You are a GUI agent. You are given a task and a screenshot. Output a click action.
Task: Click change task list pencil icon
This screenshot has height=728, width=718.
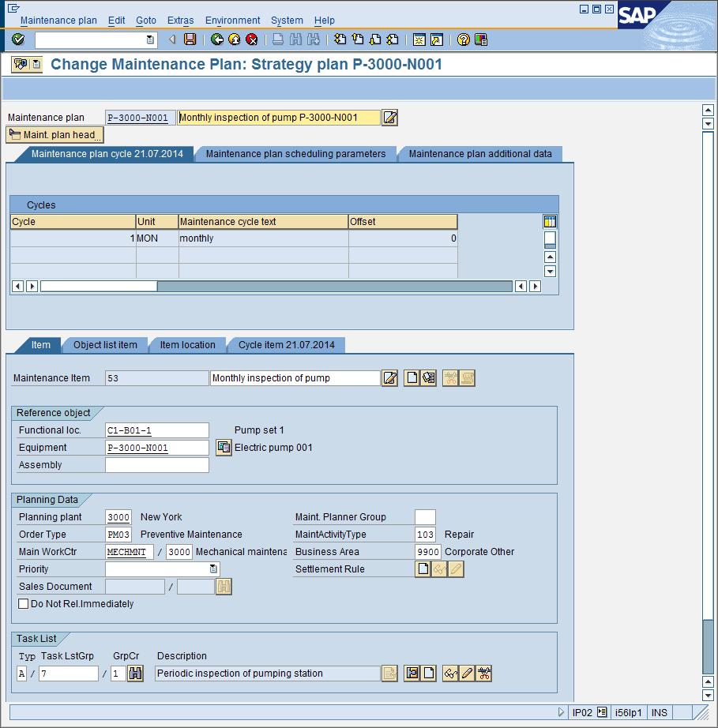pos(467,674)
